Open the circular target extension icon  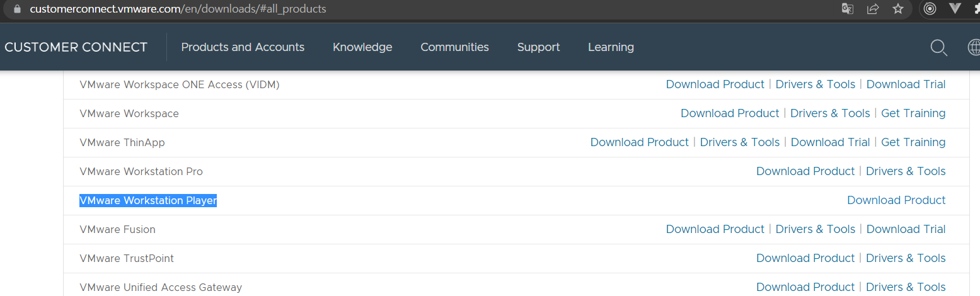point(930,9)
